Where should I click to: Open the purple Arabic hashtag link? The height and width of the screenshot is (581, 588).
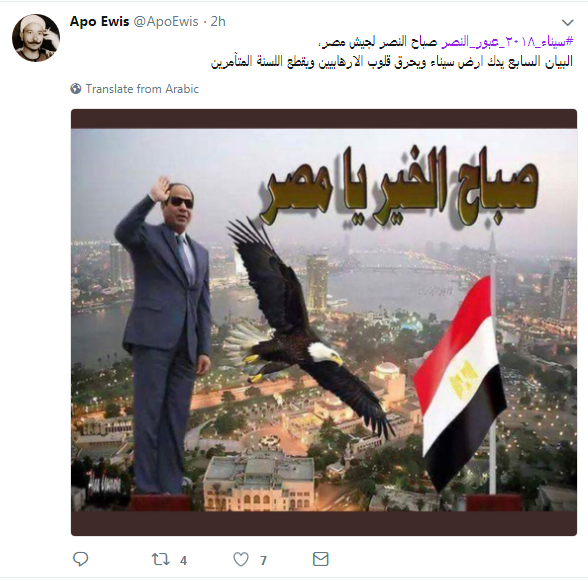[507, 42]
